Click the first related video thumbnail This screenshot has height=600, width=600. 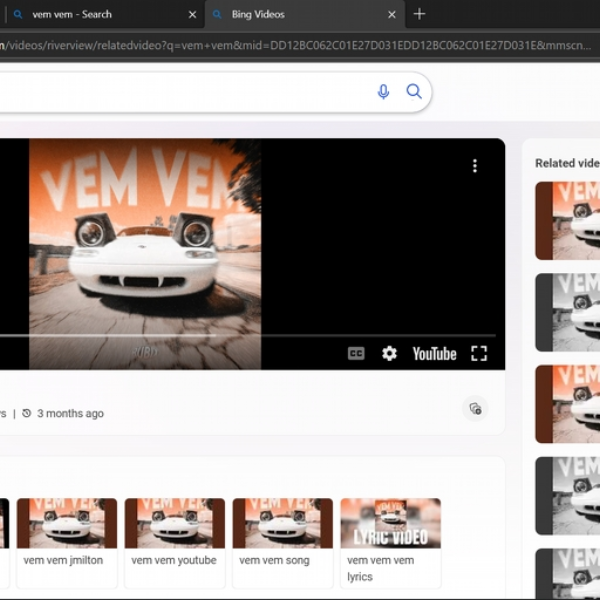(567, 221)
